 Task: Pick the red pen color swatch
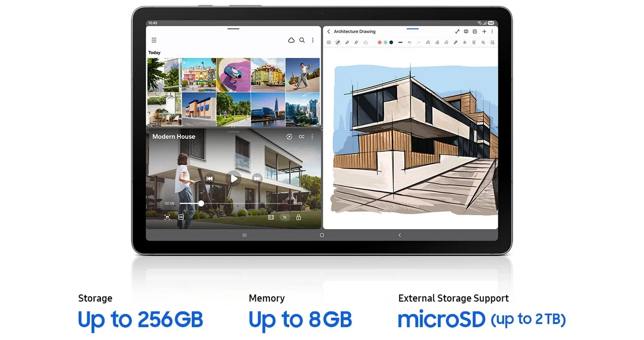point(380,43)
